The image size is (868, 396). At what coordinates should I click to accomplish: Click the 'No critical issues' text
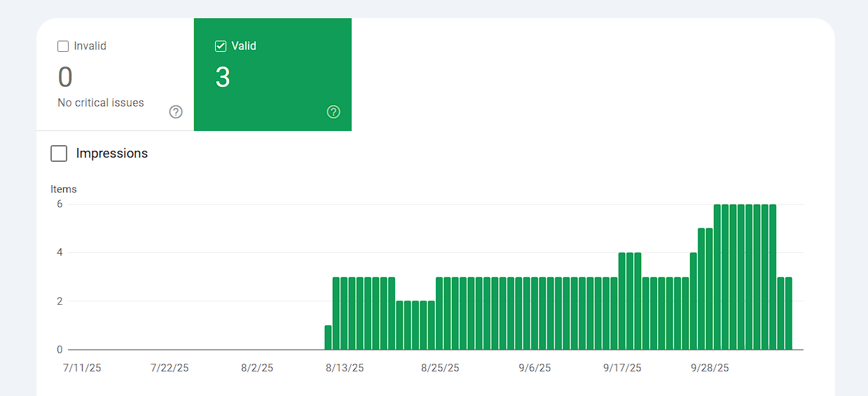(101, 103)
